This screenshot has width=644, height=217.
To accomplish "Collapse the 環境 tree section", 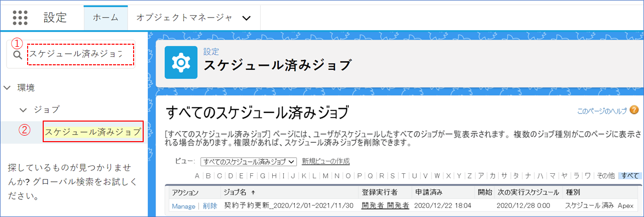I will tap(7, 87).
